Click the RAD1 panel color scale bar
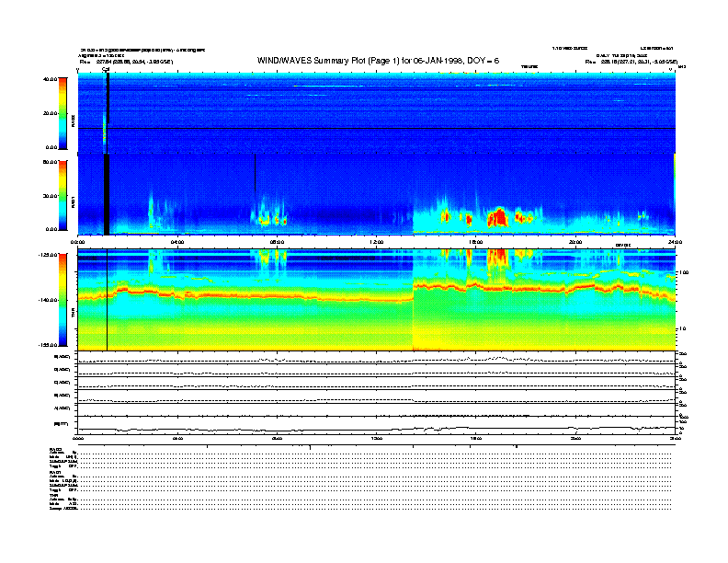Viewport: 728px width, 563px height. point(63,195)
